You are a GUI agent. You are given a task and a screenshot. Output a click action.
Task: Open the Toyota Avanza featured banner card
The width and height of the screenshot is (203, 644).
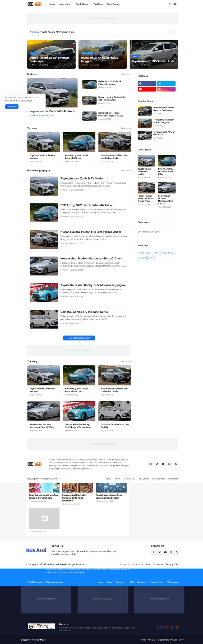coord(154,54)
